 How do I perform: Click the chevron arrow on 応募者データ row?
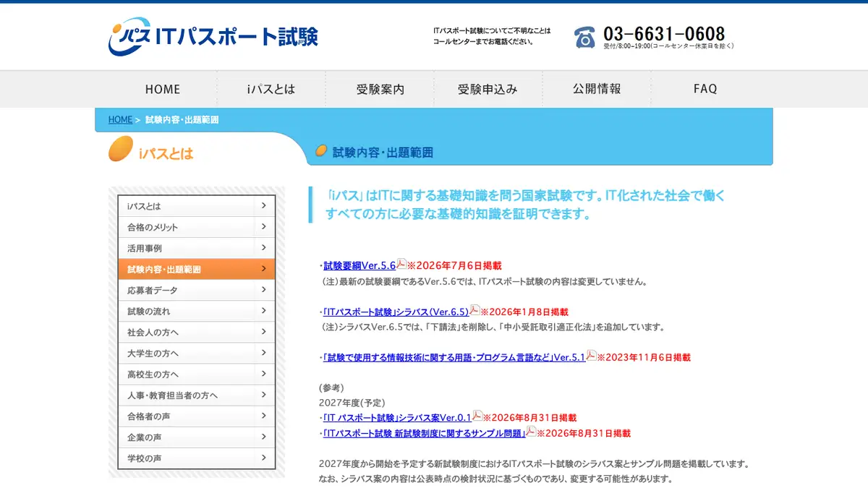pyautogui.click(x=264, y=289)
